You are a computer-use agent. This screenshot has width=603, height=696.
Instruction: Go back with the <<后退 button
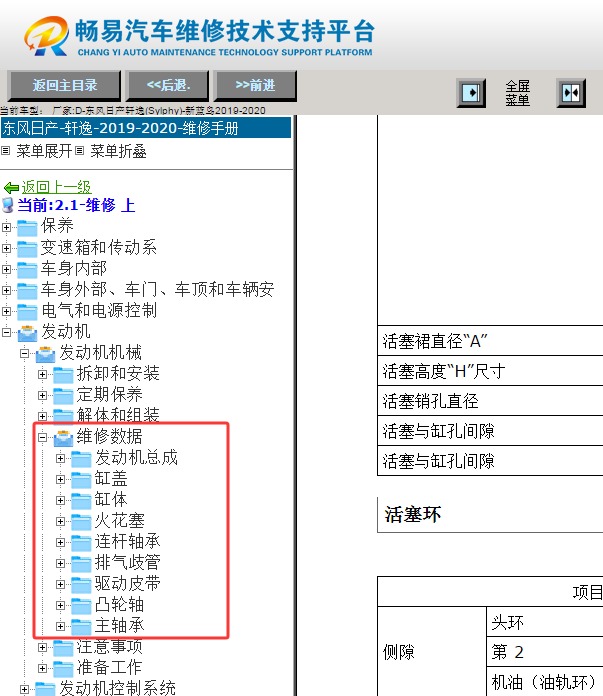(x=168, y=85)
